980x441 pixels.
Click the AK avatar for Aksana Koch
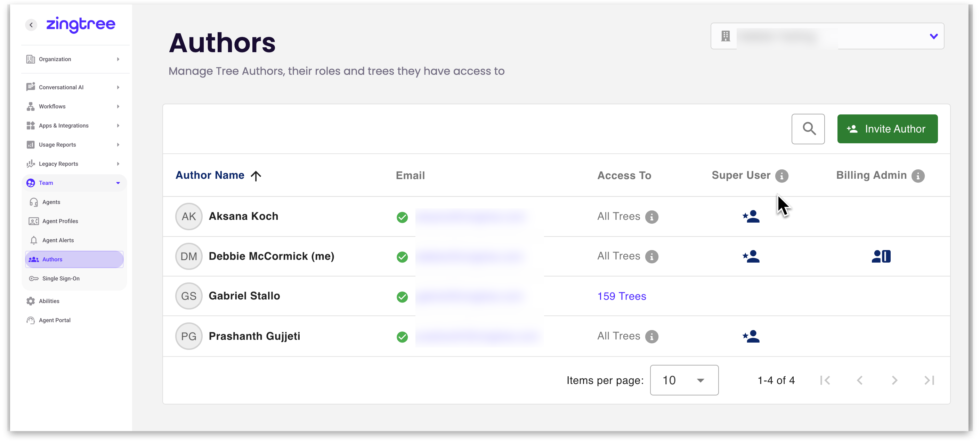tap(188, 217)
